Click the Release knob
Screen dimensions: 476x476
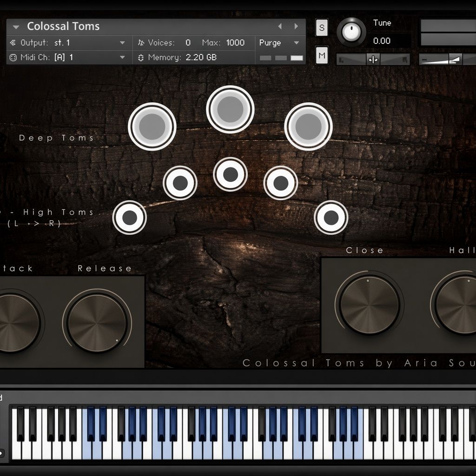97,323
